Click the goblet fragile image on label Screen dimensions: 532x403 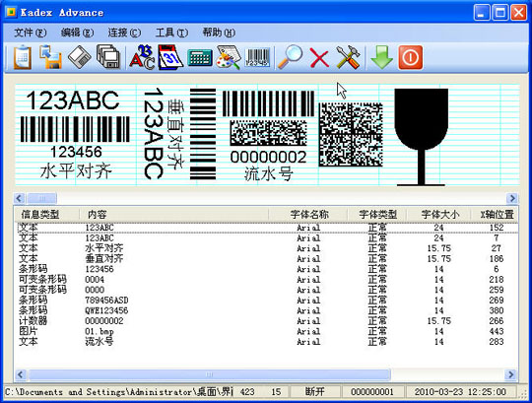pos(421,137)
